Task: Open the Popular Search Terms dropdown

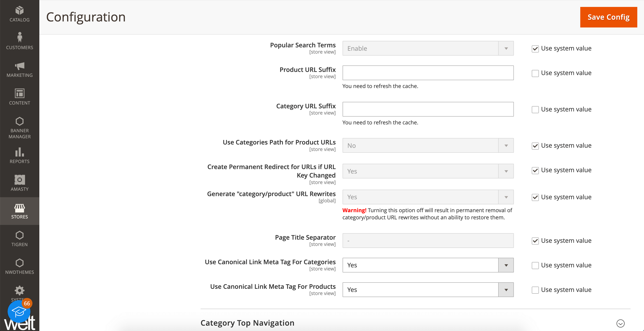Action: point(428,48)
